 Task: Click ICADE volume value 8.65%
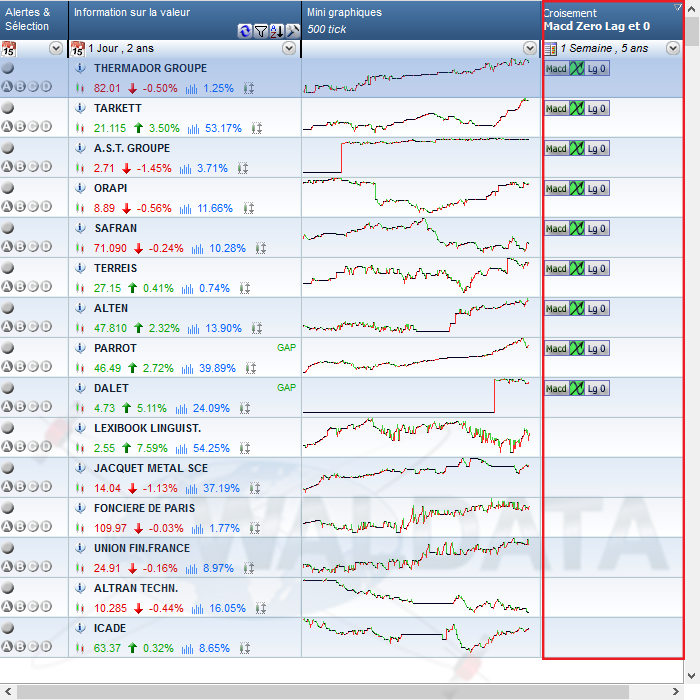214,648
